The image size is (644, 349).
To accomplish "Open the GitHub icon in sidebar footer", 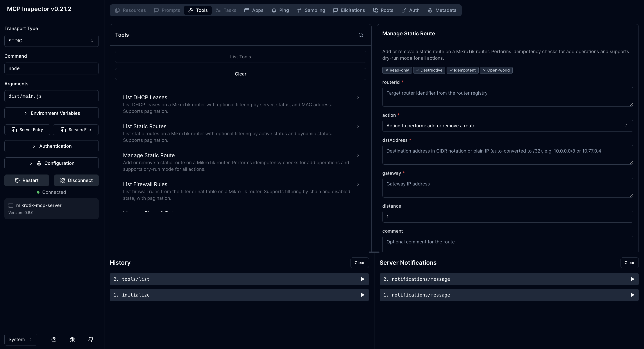I will (x=91, y=340).
